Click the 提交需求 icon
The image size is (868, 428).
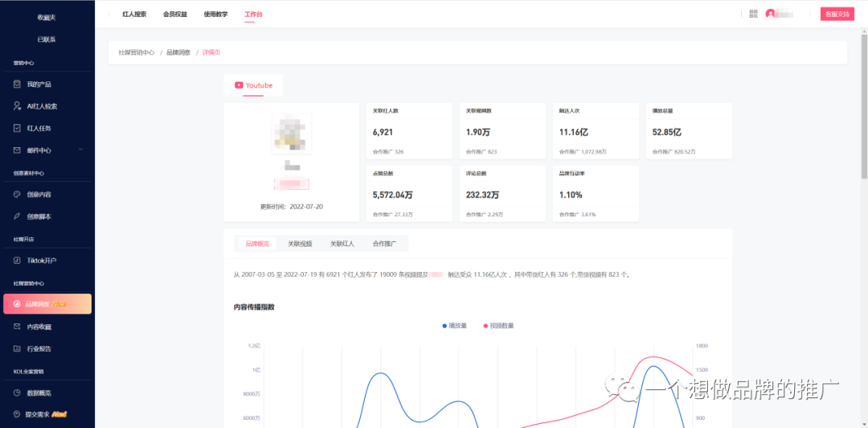tap(17, 414)
